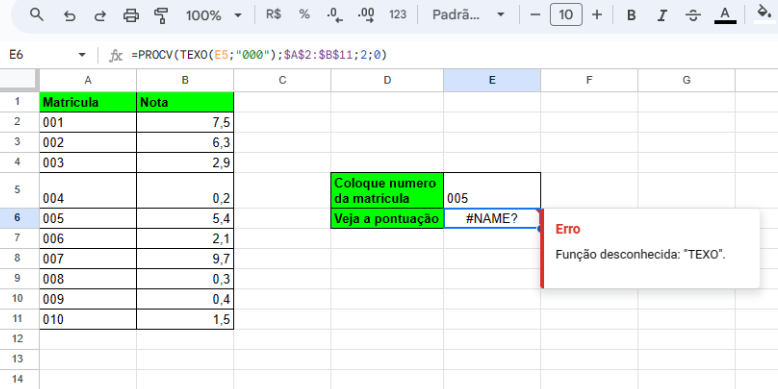The image size is (778, 389).
Task: Select cell with matricula 004
Action: [x=88, y=191]
